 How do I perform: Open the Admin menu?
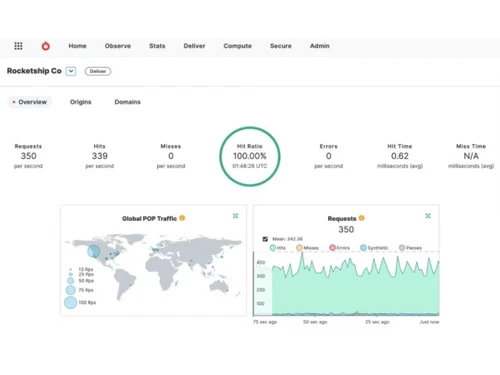pos(320,46)
